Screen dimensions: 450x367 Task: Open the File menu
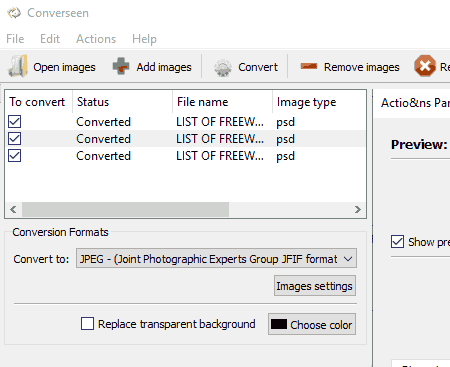tap(15, 39)
